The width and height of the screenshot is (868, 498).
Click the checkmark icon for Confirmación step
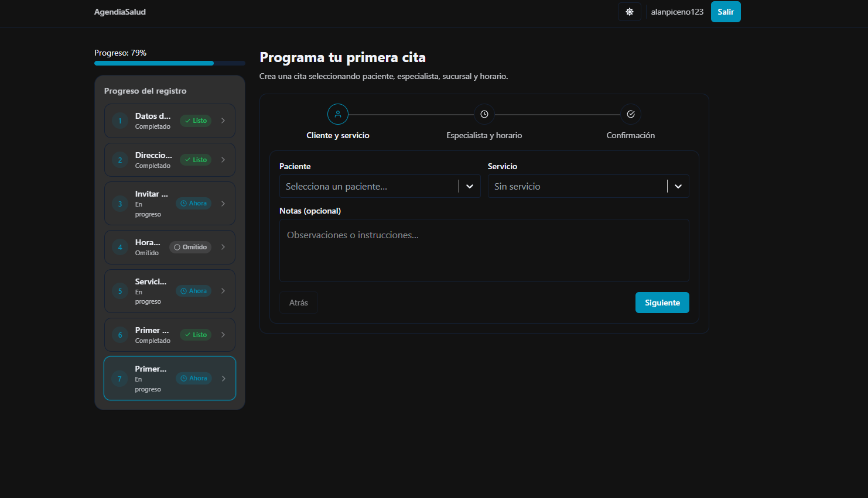[631, 114]
